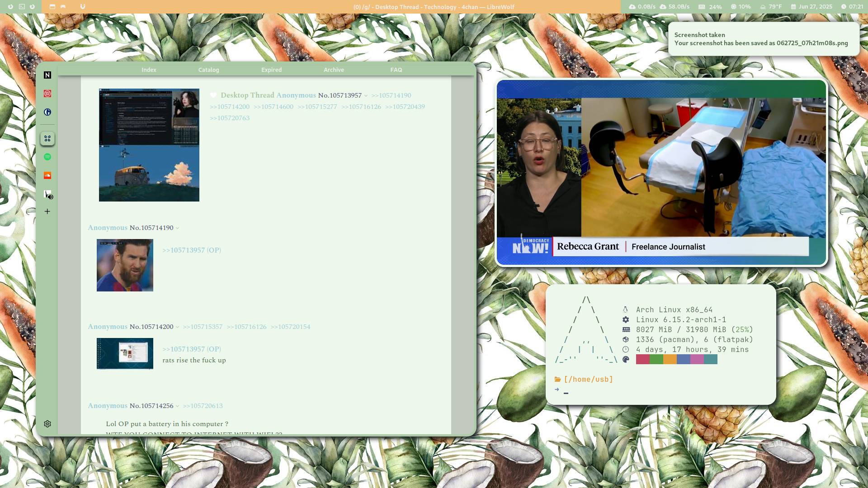Click the red swatch in the terminal palette
Viewport: 868px width, 488px height.
click(x=643, y=359)
